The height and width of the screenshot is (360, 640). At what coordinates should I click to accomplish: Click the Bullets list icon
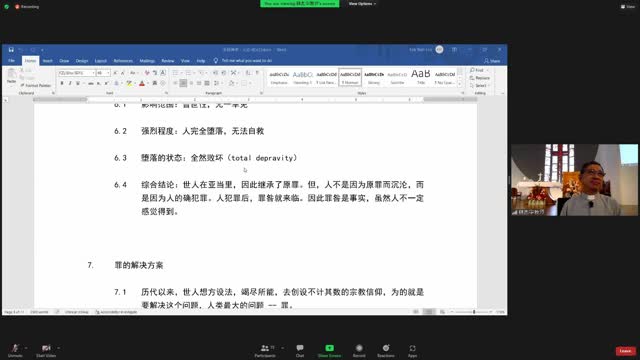coord(175,73)
